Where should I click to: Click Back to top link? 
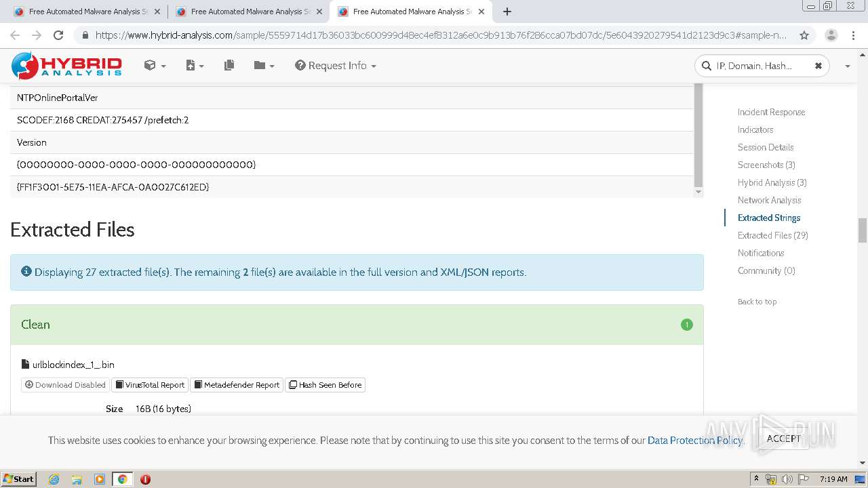coord(757,302)
